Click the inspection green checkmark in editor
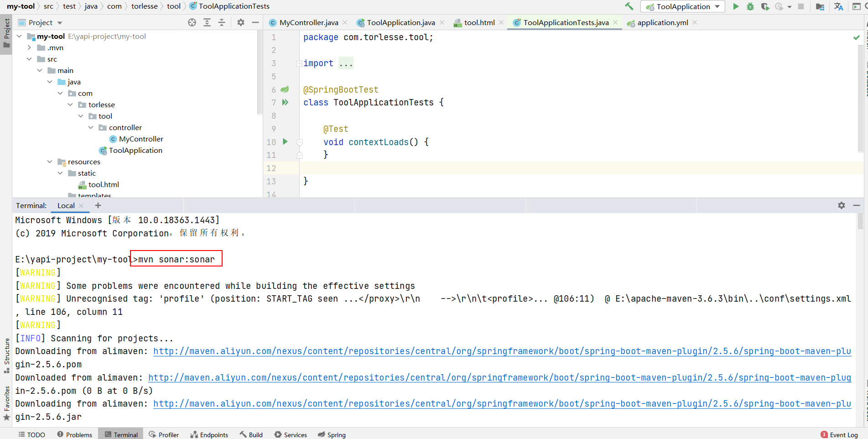 (x=857, y=37)
